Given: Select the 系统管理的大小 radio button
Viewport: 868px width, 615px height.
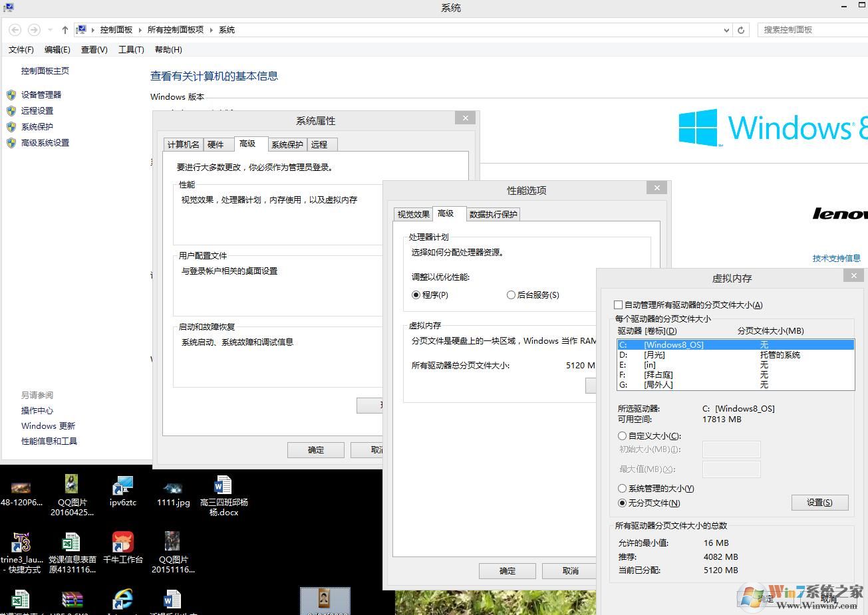Looking at the screenshot, I should (x=623, y=489).
